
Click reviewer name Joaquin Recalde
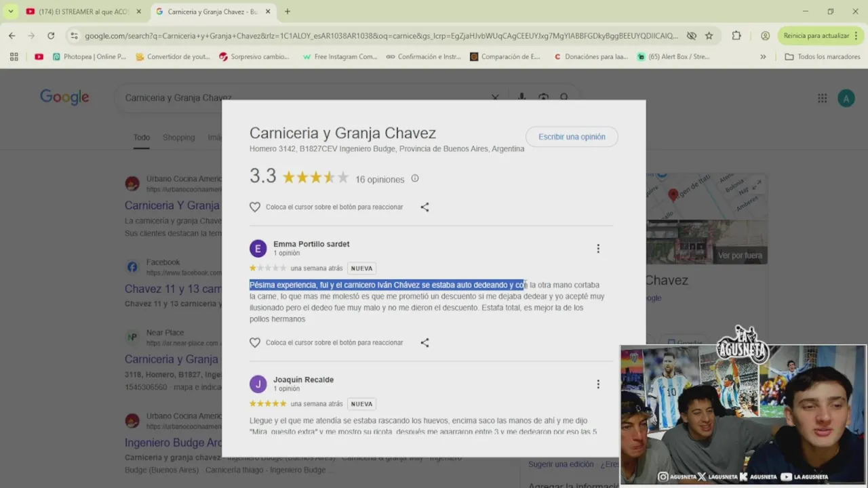pyautogui.click(x=303, y=380)
